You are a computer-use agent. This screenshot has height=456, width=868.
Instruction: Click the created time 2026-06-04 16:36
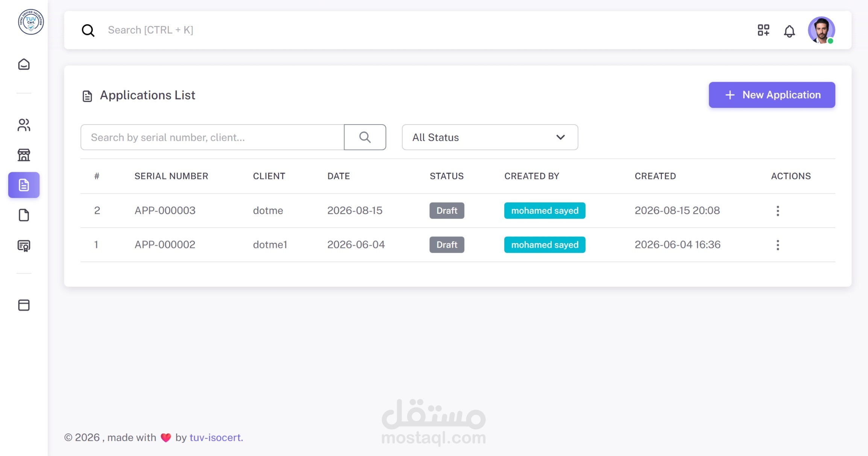pos(677,245)
